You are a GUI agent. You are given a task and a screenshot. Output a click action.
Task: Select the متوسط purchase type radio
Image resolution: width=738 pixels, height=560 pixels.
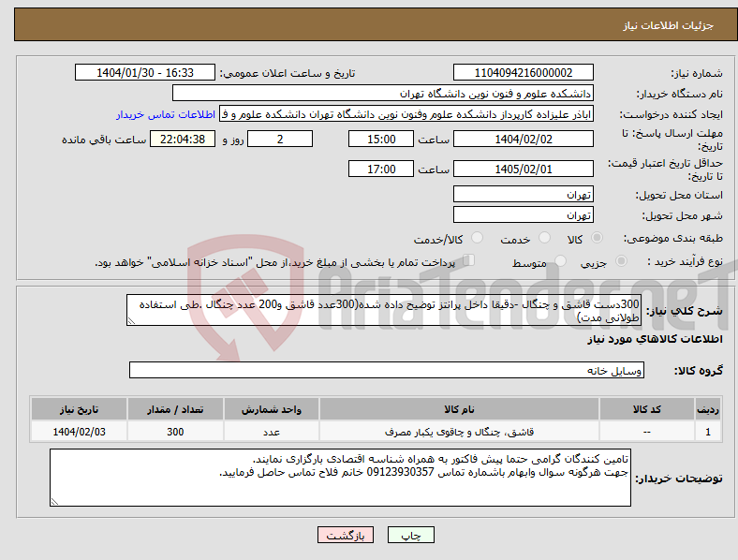click(561, 260)
